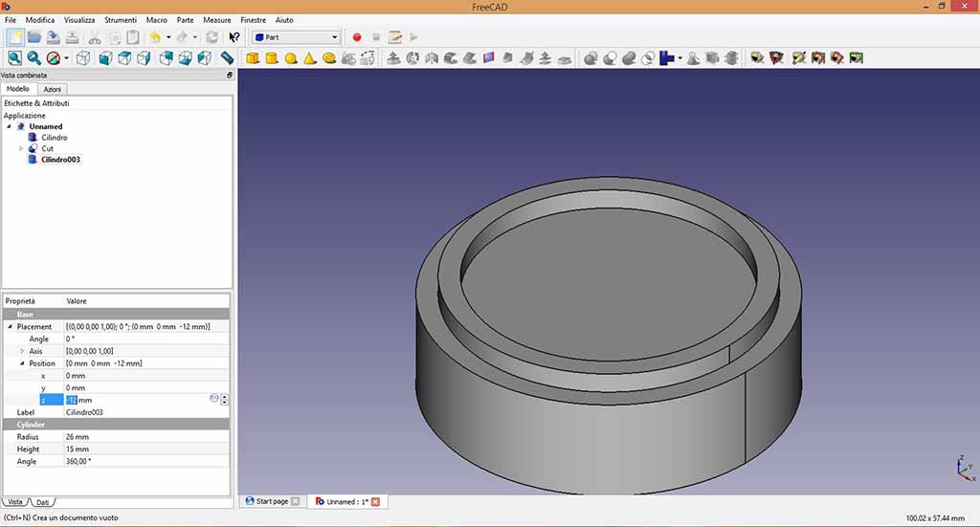
Task: Fuse shapes with union tool
Action: pos(629,58)
